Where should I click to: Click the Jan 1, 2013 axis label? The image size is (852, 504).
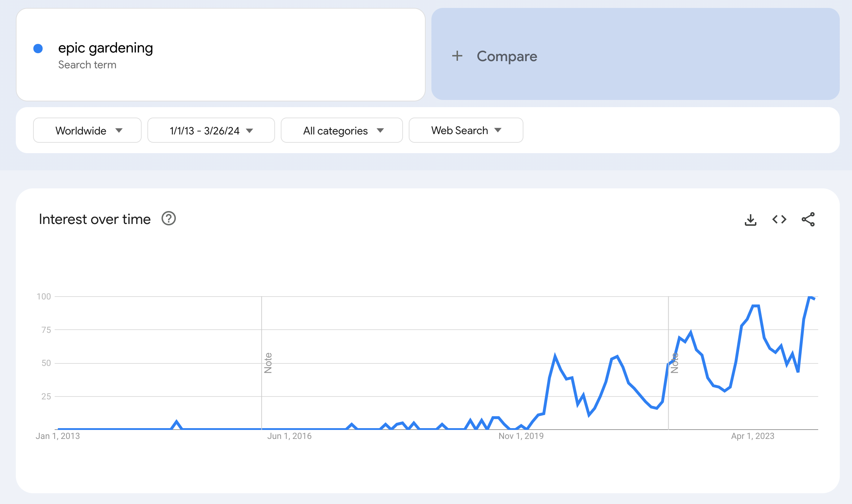(x=58, y=436)
